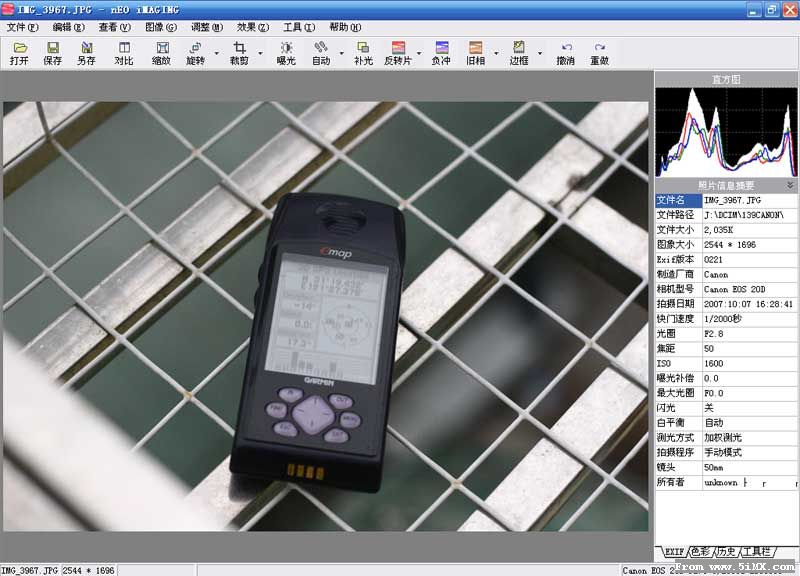
Task: Open the 旋转 (Rotate) dropdown arrow
Action: 216,53
